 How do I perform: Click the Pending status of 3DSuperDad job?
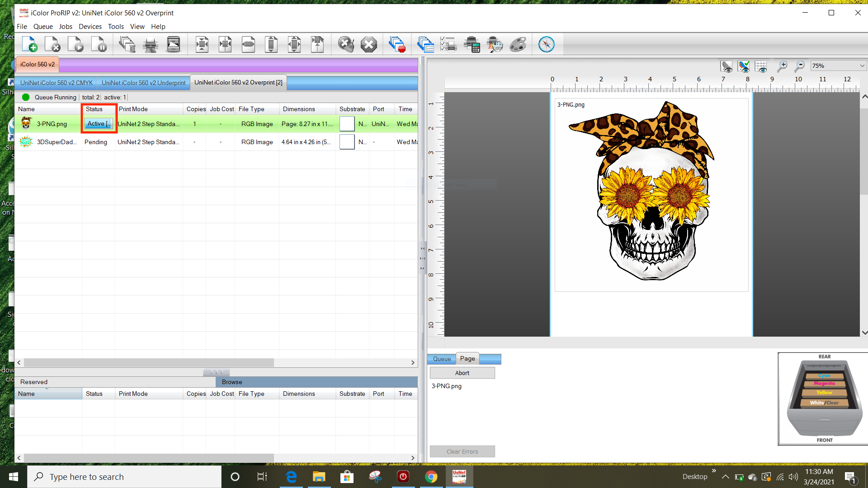click(96, 142)
